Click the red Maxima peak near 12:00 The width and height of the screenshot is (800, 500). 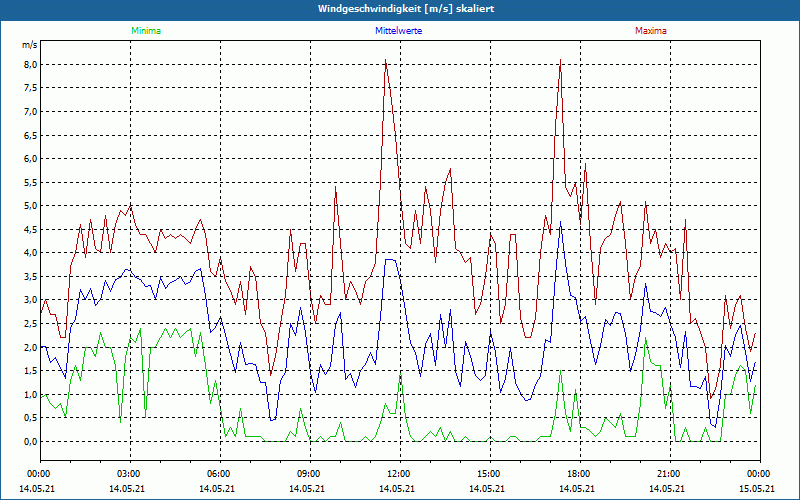point(386,60)
